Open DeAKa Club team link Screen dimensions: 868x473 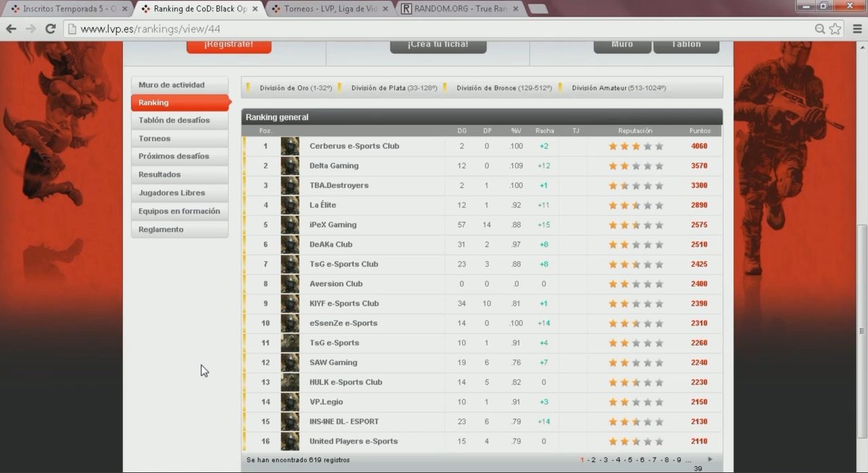(x=331, y=244)
